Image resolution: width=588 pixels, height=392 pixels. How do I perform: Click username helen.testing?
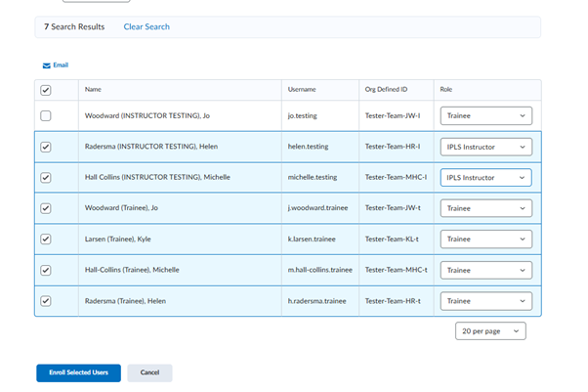(x=308, y=147)
